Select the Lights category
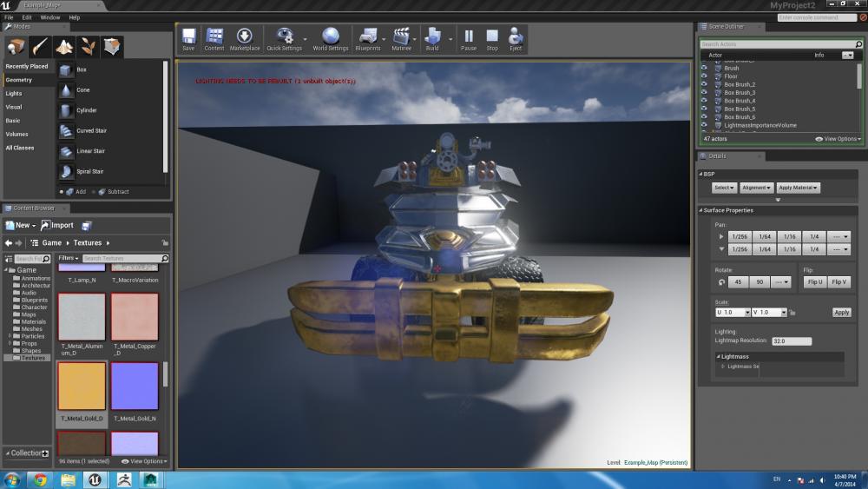 pos(14,94)
